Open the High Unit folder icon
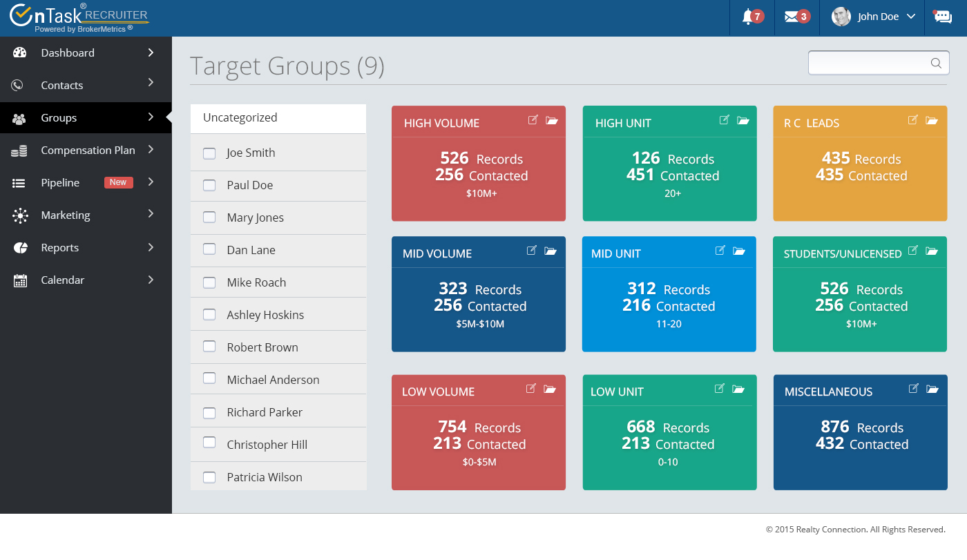Image resolution: width=967 pixels, height=560 pixels. pos(743,120)
